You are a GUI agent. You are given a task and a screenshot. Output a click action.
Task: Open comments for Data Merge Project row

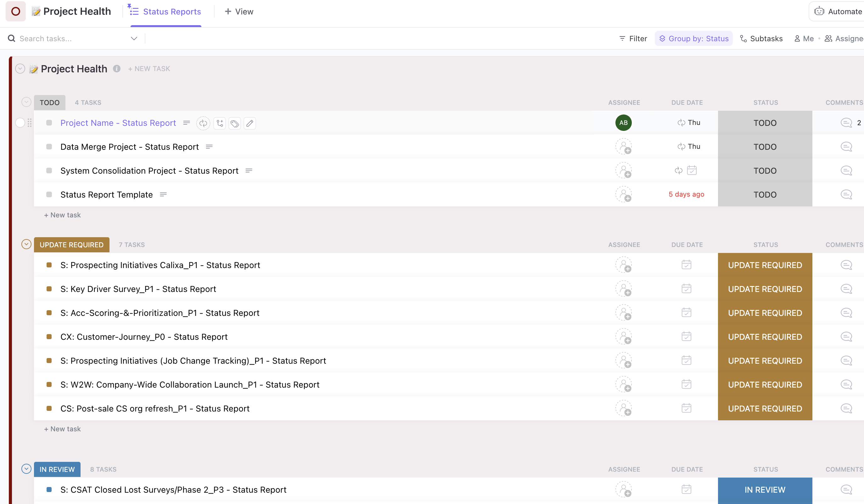pos(846,147)
